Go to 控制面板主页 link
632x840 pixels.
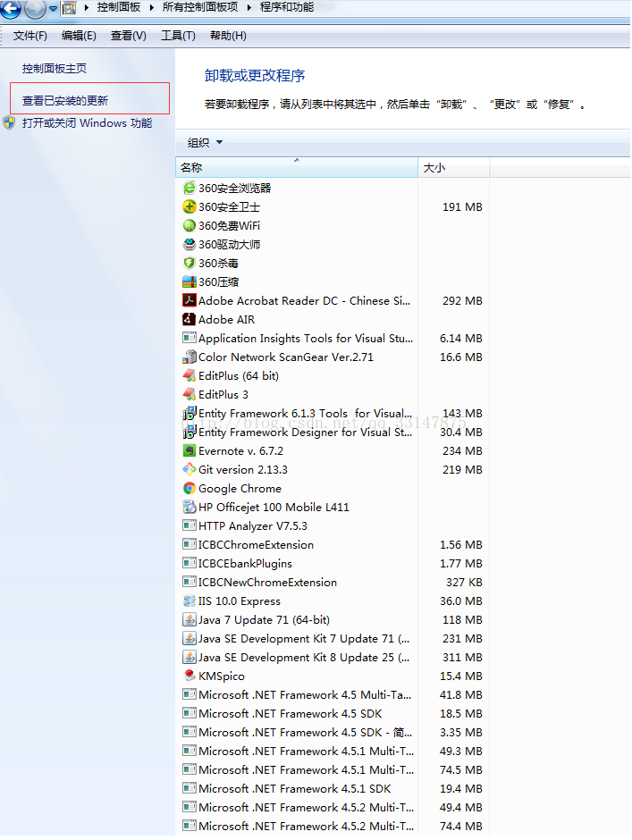click(x=55, y=69)
